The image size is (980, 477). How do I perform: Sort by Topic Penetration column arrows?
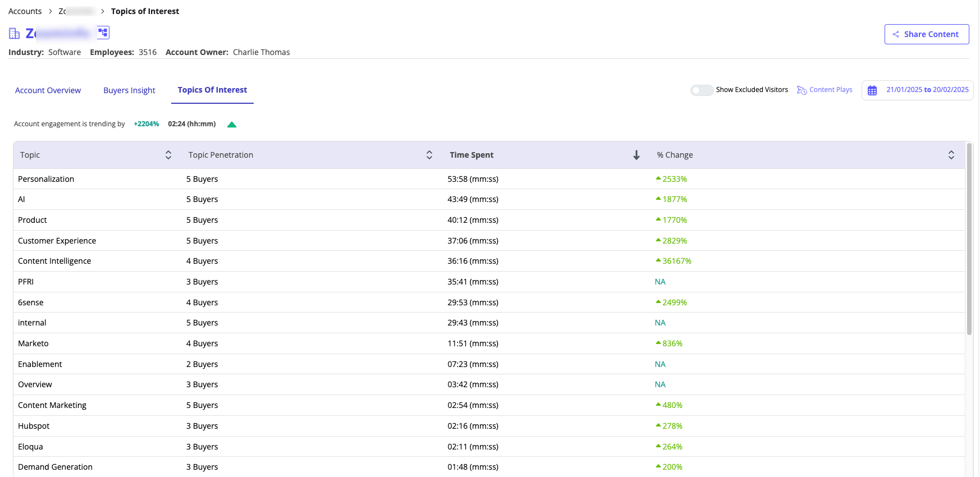click(429, 155)
